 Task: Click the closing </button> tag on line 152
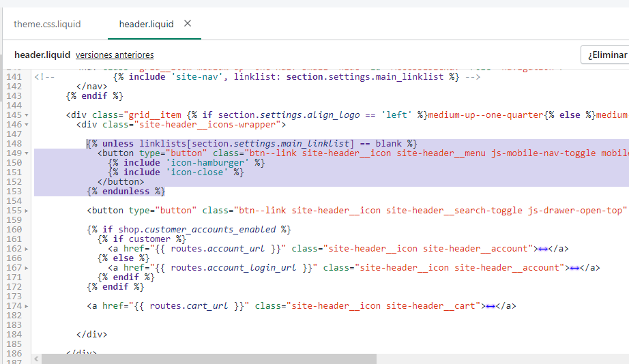pyautogui.click(x=121, y=182)
